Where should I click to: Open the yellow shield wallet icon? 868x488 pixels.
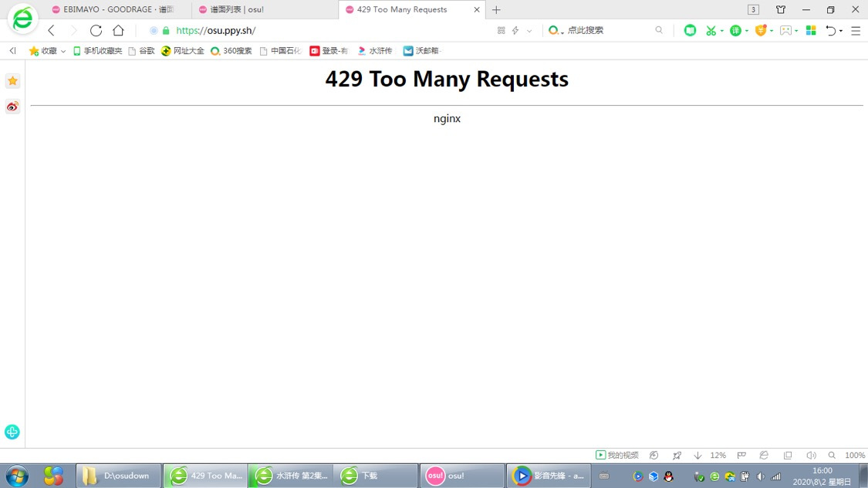pos(762,30)
